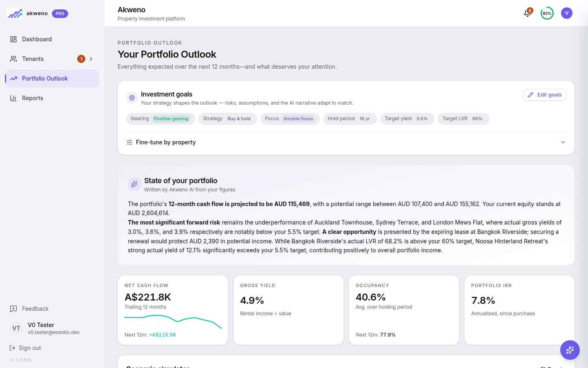Viewport: 588px width, 368px height.
Task: Click the Your Portfolio Outlook heading
Action: click(167, 54)
